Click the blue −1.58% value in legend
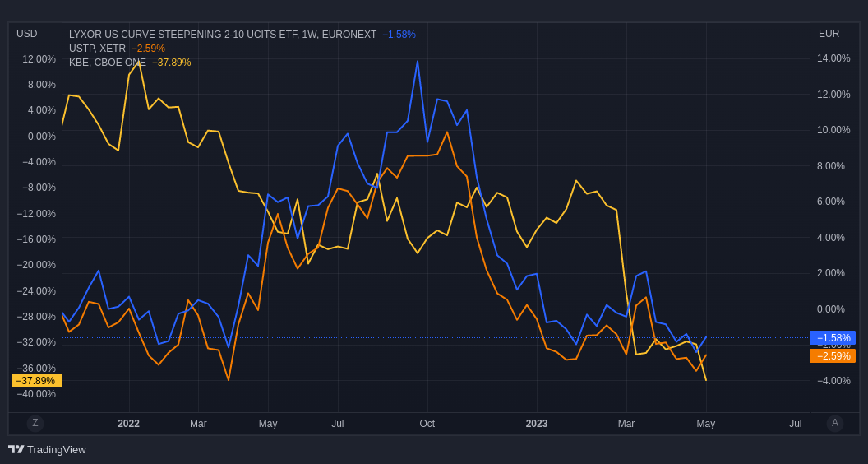The height and width of the screenshot is (464, 868). (399, 35)
